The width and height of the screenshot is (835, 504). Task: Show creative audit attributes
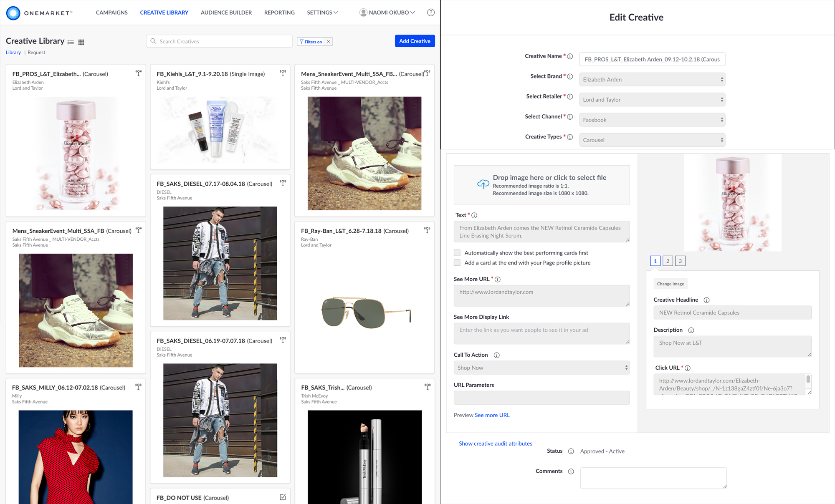pos(496,444)
